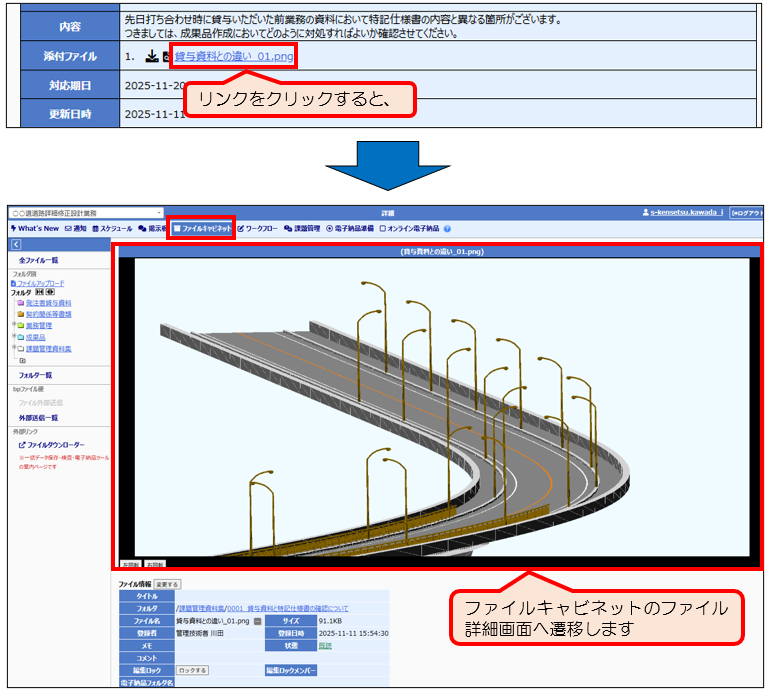Click the 変更する button in file info

click(167, 584)
